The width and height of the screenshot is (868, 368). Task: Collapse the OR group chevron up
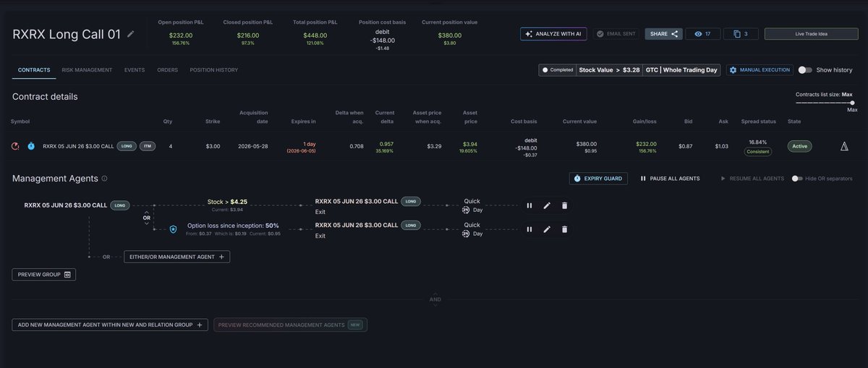147,210
